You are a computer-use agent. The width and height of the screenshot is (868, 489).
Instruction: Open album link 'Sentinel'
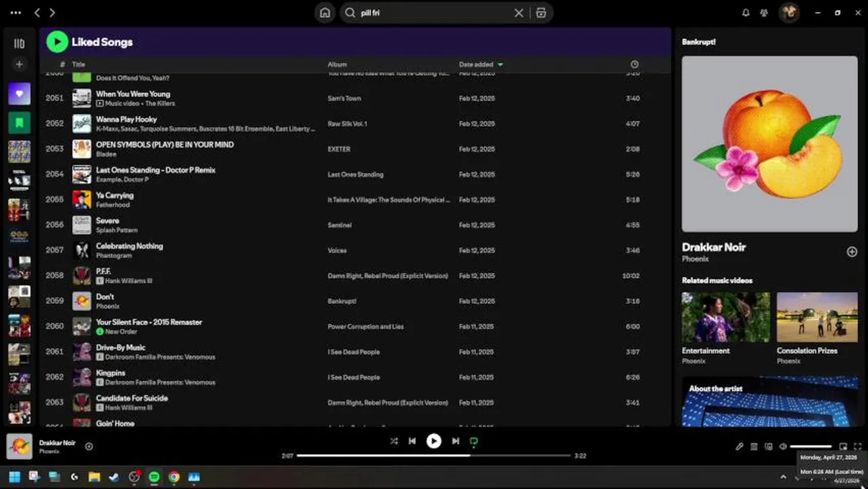pos(339,225)
